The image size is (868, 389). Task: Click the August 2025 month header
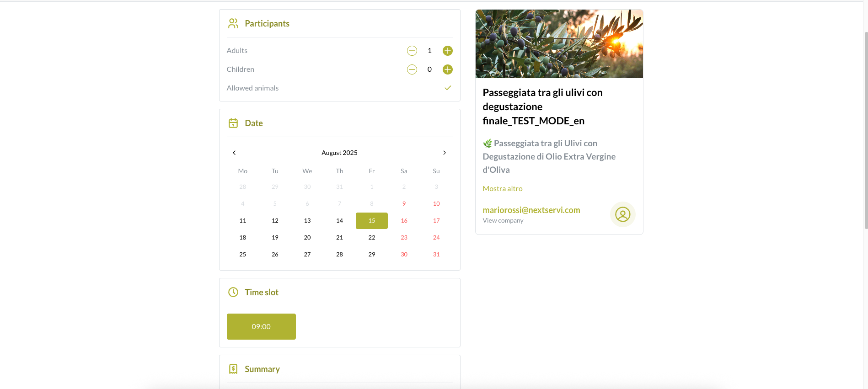(x=339, y=153)
